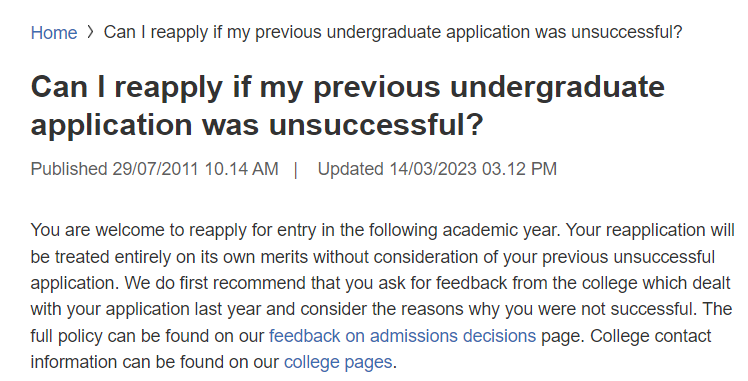Viewport: 748px width, 381px height.
Task: Click the phrase 'College contact' in the paragraph
Action: (x=651, y=336)
